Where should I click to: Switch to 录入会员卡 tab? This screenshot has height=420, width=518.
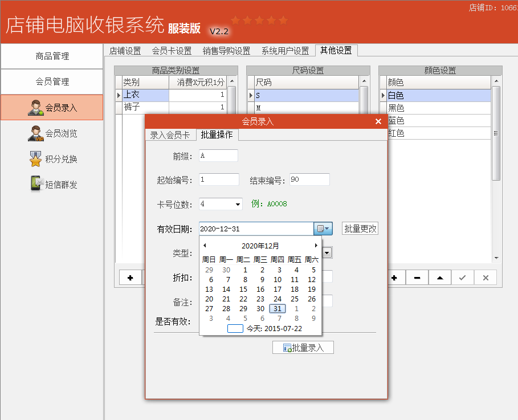pos(170,135)
